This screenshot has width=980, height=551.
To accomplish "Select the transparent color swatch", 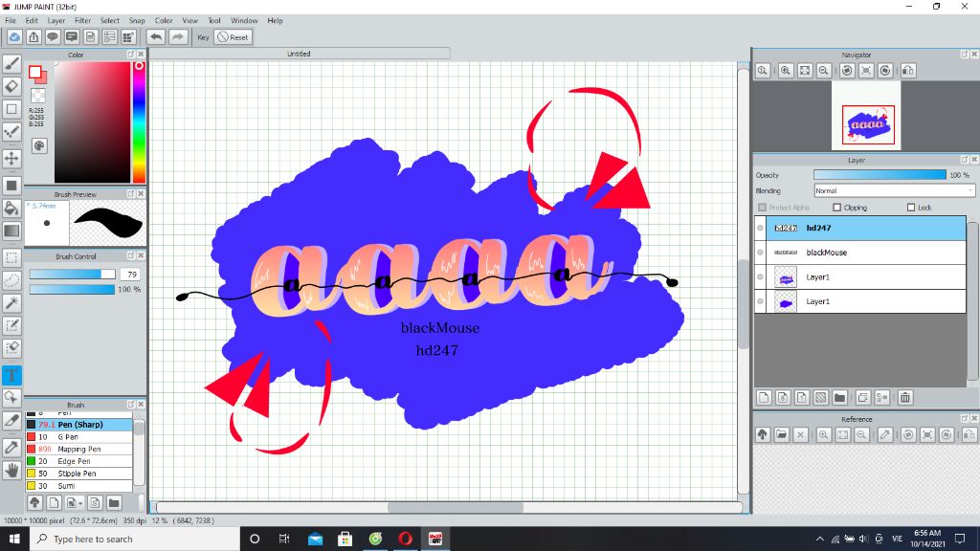I will 38,96.
